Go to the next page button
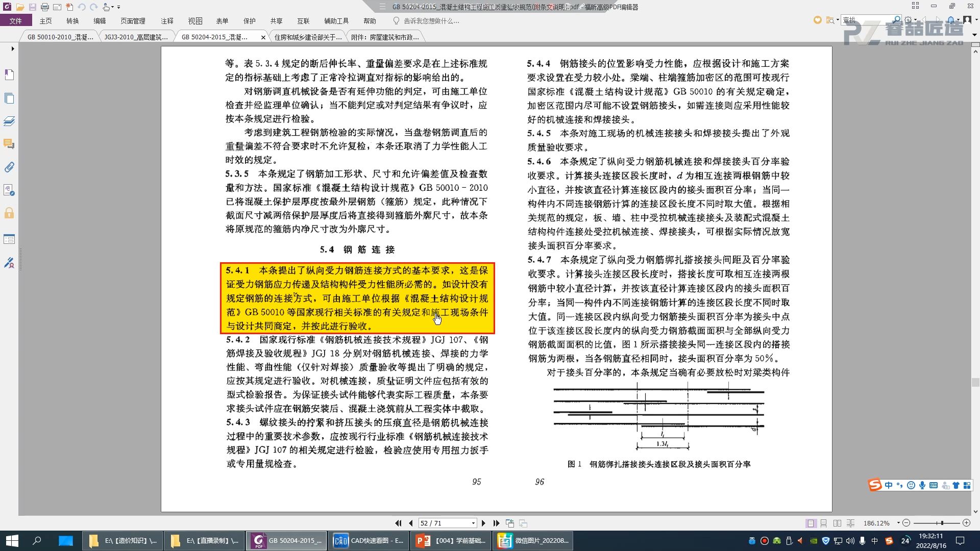The height and width of the screenshot is (551, 980). 484,523
